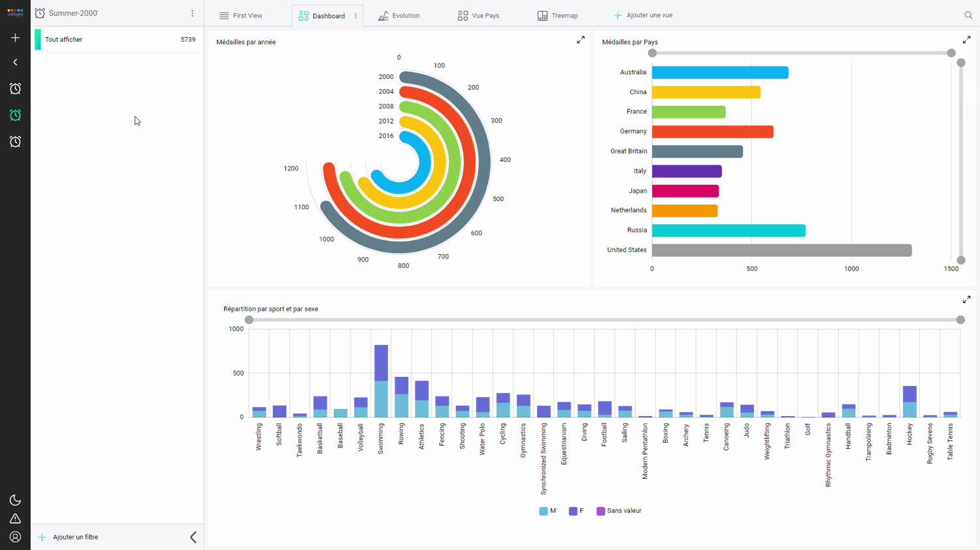Click the back arrow in left sidebar
This screenshot has height=550, width=980.
[x=15, y=63]
